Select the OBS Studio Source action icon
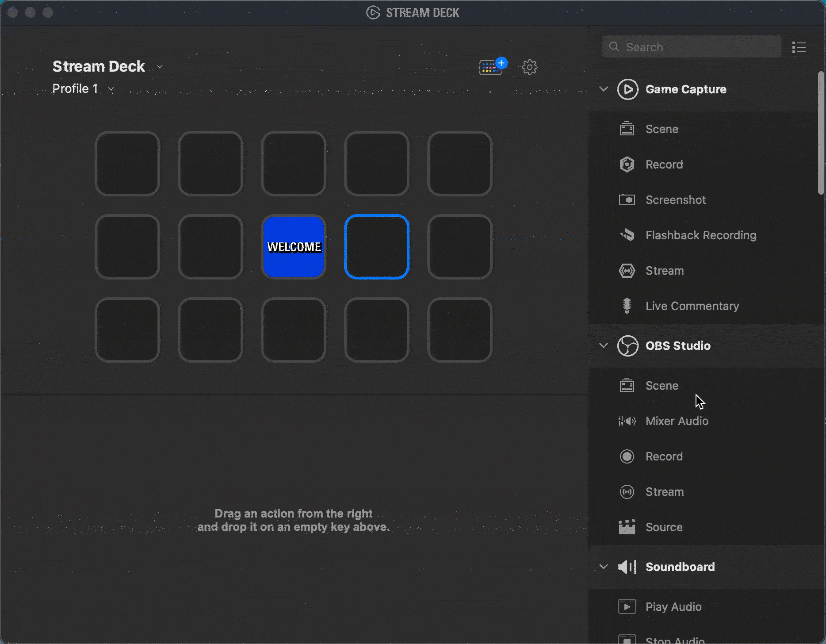This screenshot has width=826, height=644. (627, 527)
